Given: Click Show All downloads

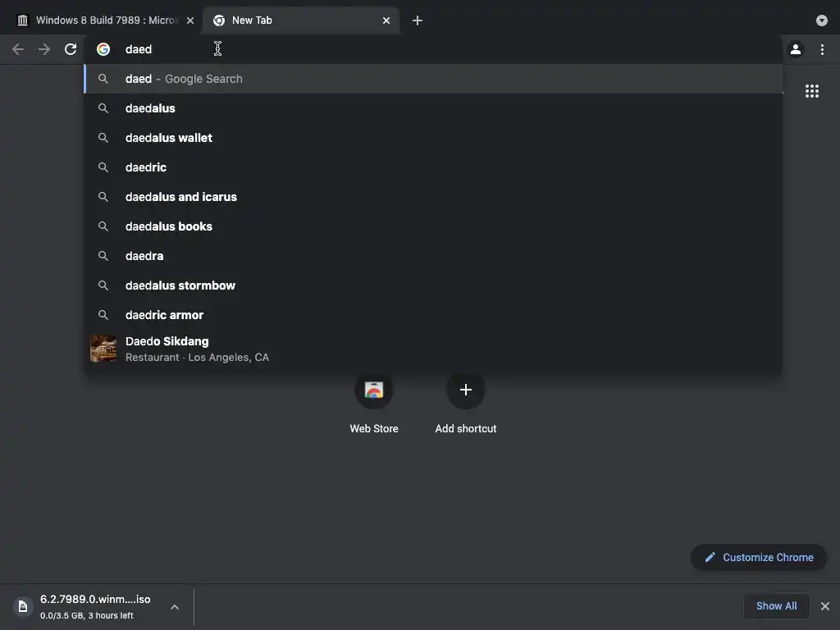Looking at the screenshot, I should [776, 606].
